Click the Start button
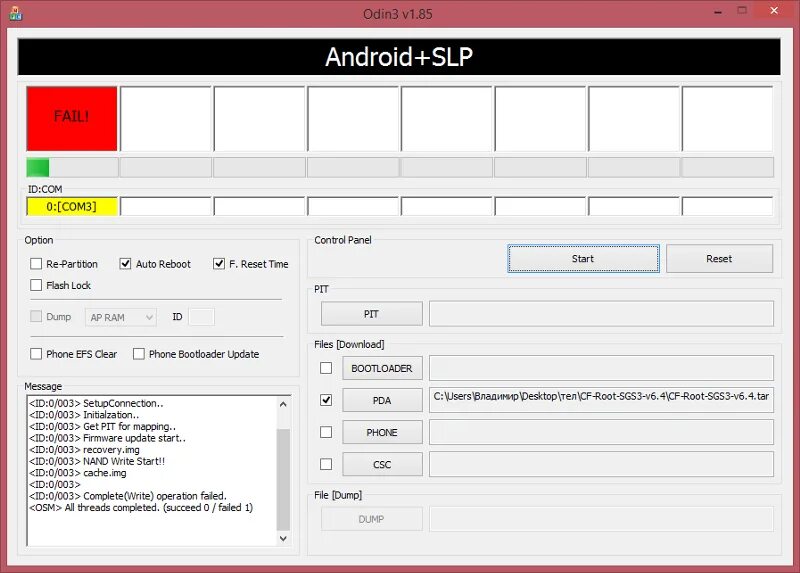 tap(583, 259)
